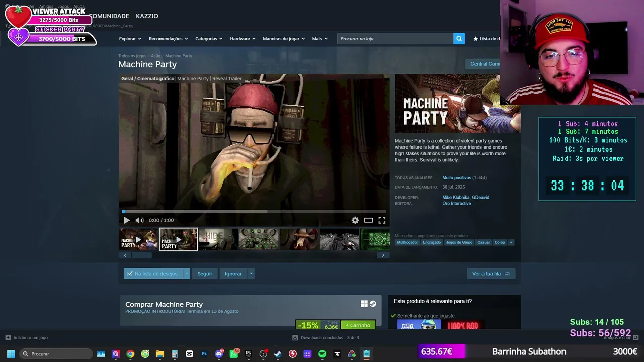Click the Downloads concluídos icon
The height and width of the screenshot is (362, 644).
[295, 338]
